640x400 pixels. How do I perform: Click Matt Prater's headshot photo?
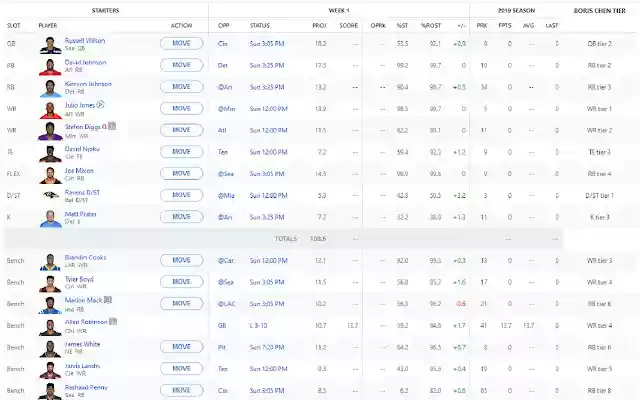coord(51,218)
